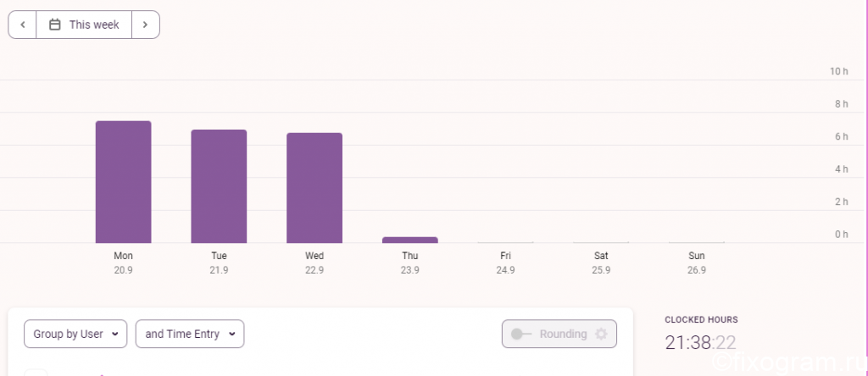Click the Sun 26.9 axis label
The height and width of the screenshot is (376, 868).
(x=697, y=263)
